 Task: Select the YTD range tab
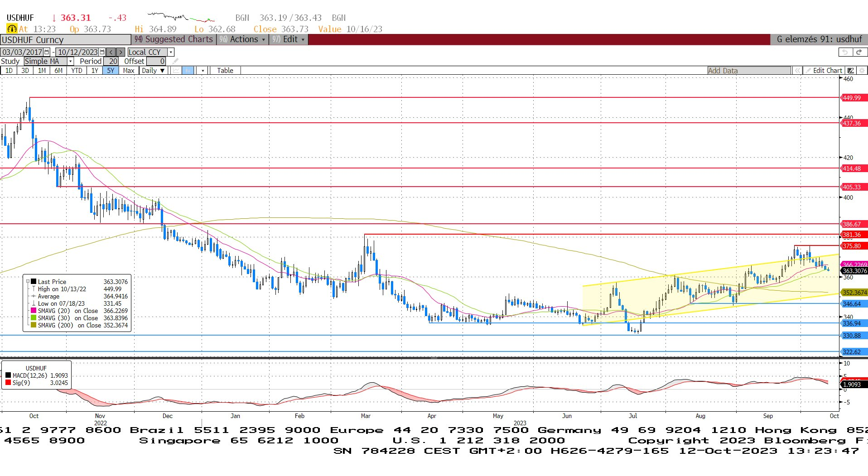pyautogui.click(x=77, y=71)
